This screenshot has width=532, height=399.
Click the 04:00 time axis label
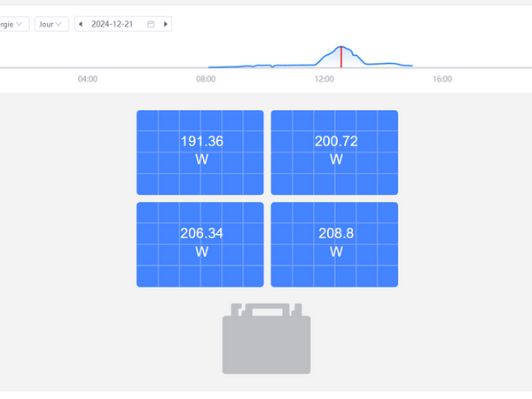point(87,79)
